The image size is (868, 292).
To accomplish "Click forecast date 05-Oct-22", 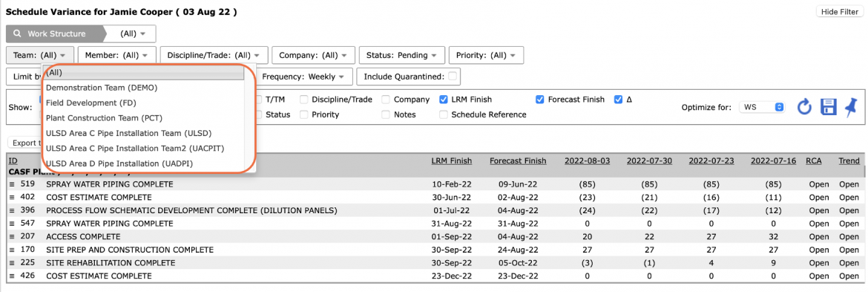I will pyautogui.click(x=518, y=262).
